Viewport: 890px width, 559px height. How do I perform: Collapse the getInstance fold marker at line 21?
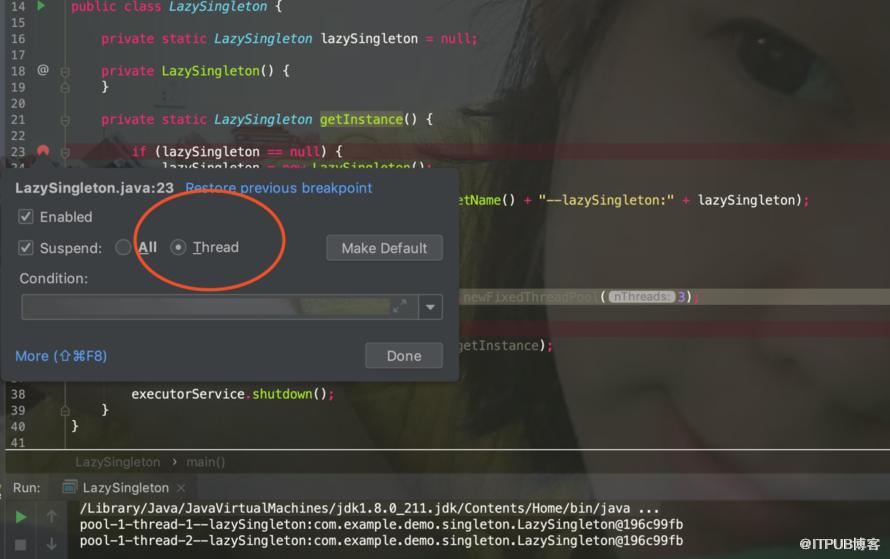pos(65,120)
